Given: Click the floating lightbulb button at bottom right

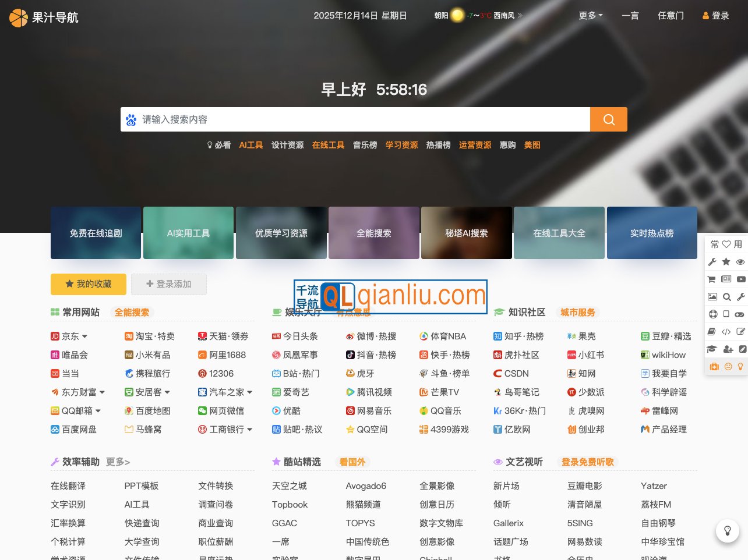Looking at the screenshot, I should tap(727, 531).
